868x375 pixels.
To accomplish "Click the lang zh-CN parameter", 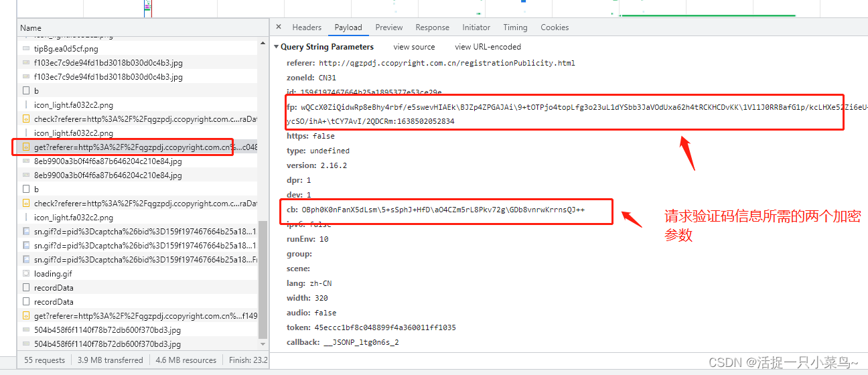I will 308,283.
